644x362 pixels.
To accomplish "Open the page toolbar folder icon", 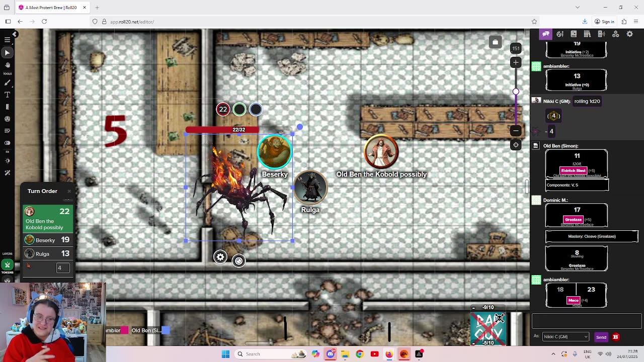I will [495, 42].
